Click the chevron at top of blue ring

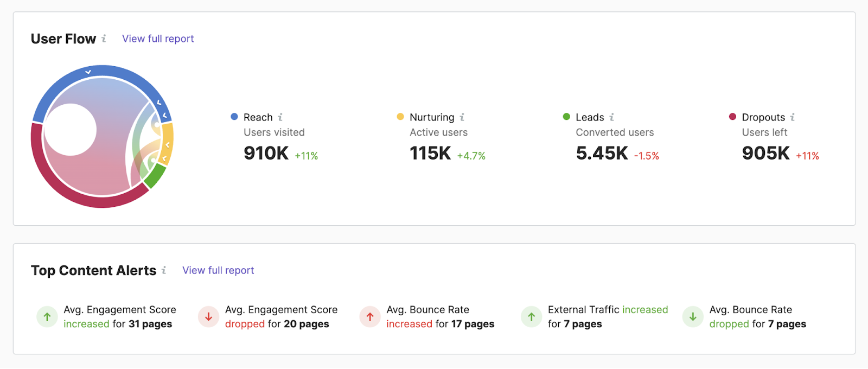tap(88, 72)
